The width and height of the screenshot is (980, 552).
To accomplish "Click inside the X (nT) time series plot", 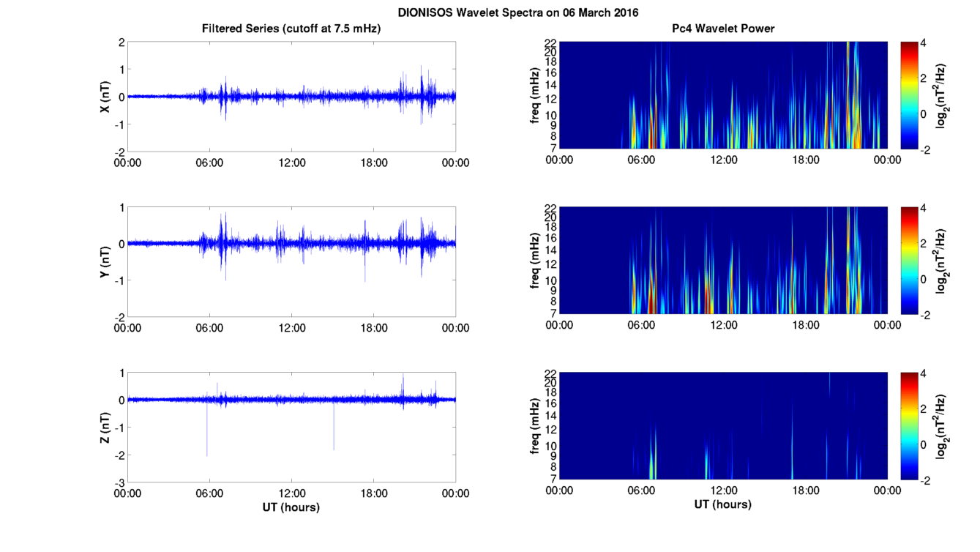I will [x=291, y=96].
